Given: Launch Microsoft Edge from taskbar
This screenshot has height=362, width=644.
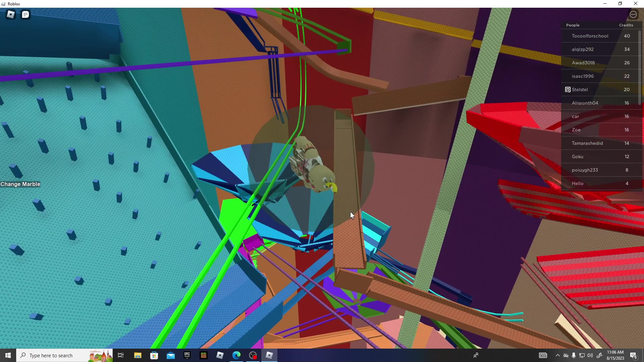Looking at the screenshot, I should (236, 355).
